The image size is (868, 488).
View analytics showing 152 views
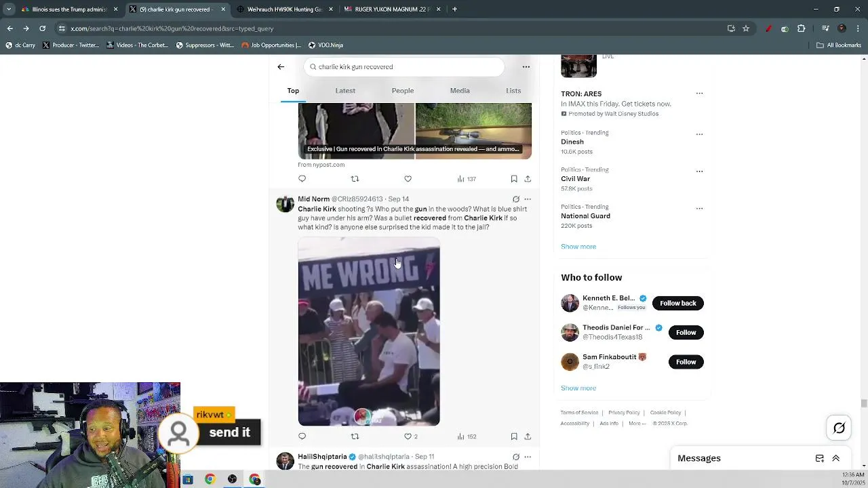[x=467, y=436]
